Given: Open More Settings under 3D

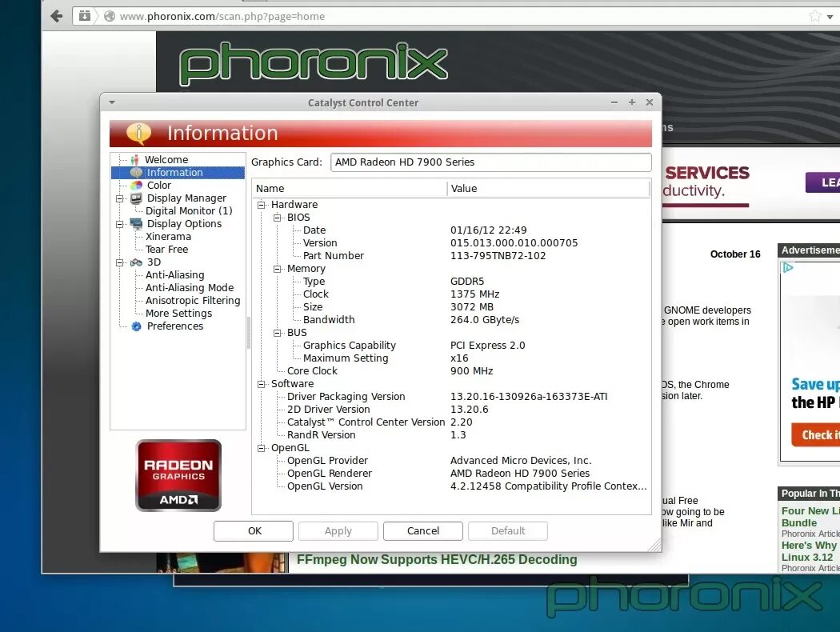Looking at the screenshot, I should coord(179,314).
